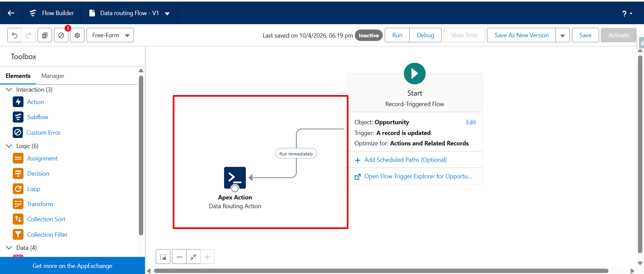Click the Redo toolbar icon
The height and width of the screenshot is (274, 644).
[29, 35]
